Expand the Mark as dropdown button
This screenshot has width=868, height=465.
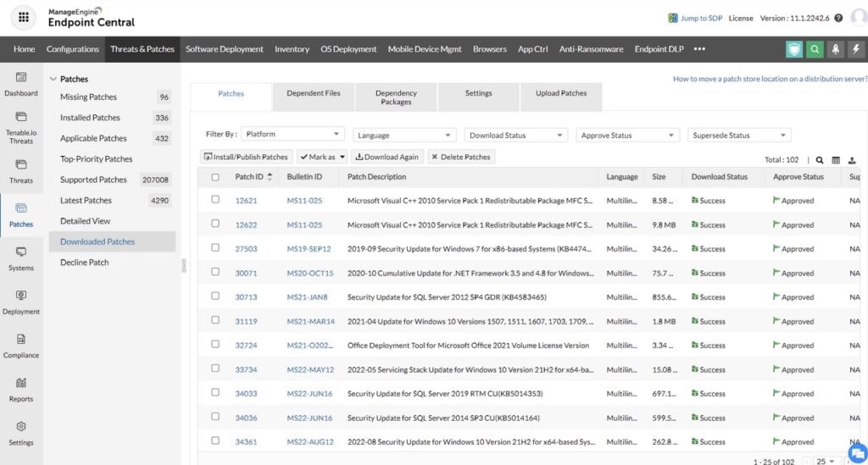click(322, 157)
